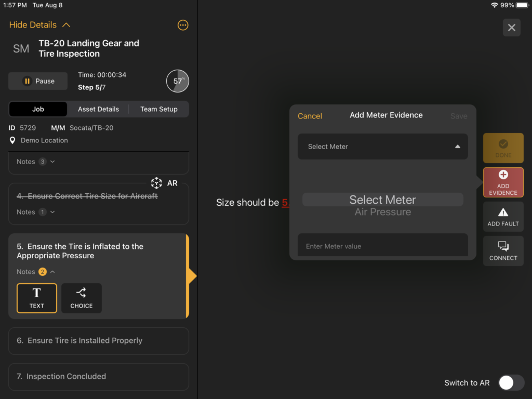Toggle the Switch to AR switch

511,383
